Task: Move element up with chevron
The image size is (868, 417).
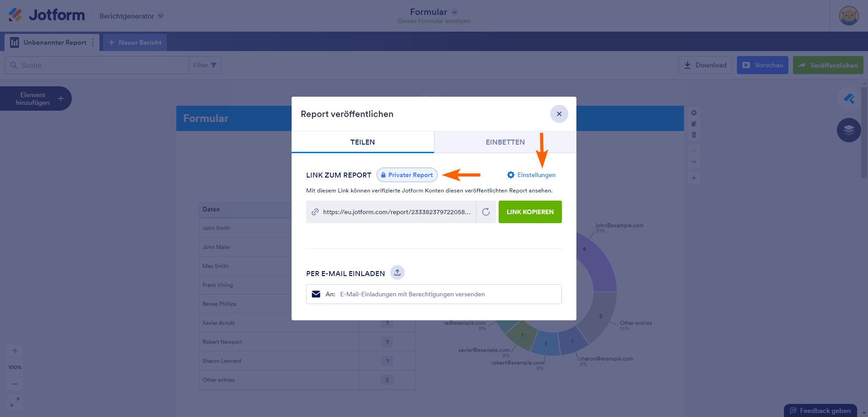Action: click(x=694, y=150)
